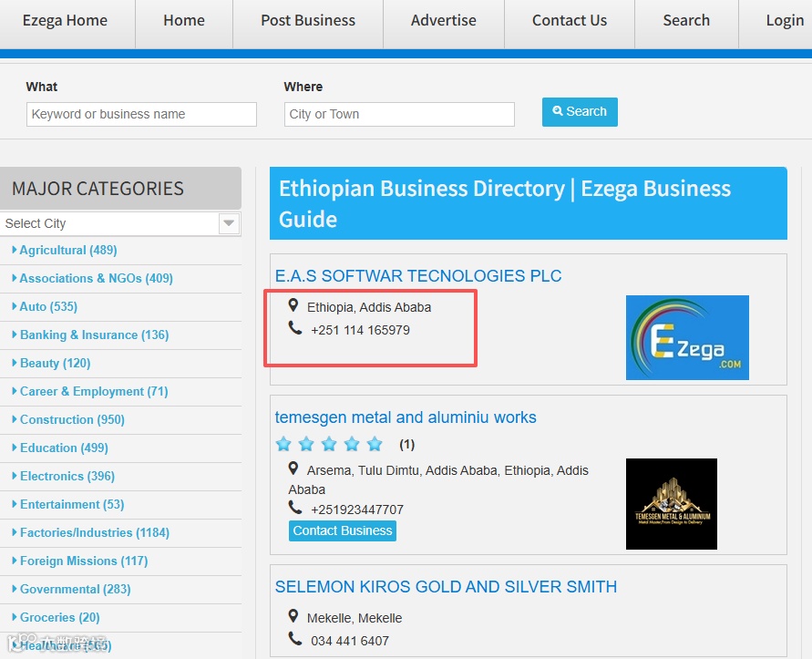Click the blue Search button
Screen dimensions: 812x659
[580, 112]
